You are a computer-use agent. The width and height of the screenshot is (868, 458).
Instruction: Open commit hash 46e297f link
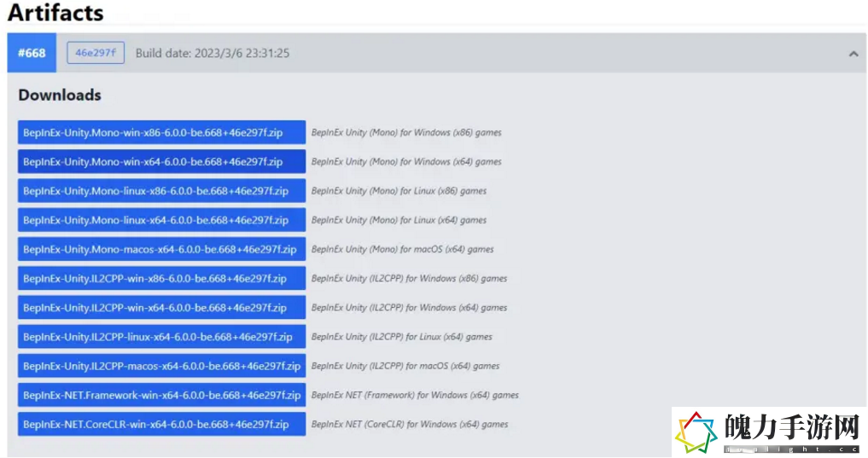(96, 53)
